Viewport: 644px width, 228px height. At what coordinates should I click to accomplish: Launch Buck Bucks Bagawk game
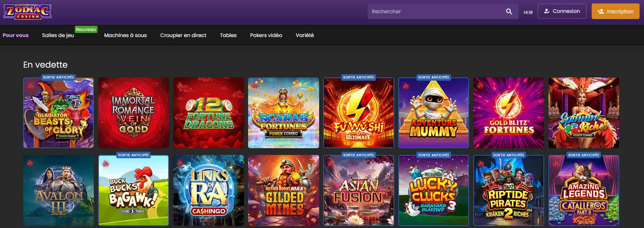click(x=134, y=191)
